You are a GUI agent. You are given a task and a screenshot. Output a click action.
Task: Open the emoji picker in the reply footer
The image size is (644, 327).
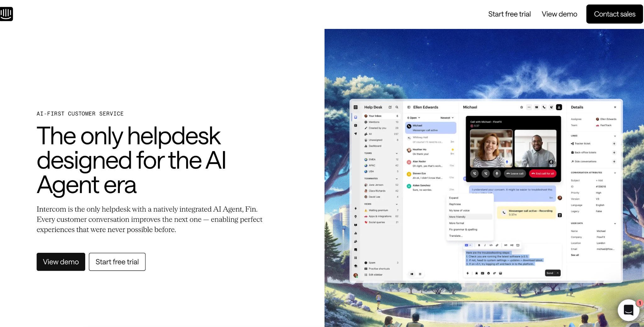click(488, 273)
